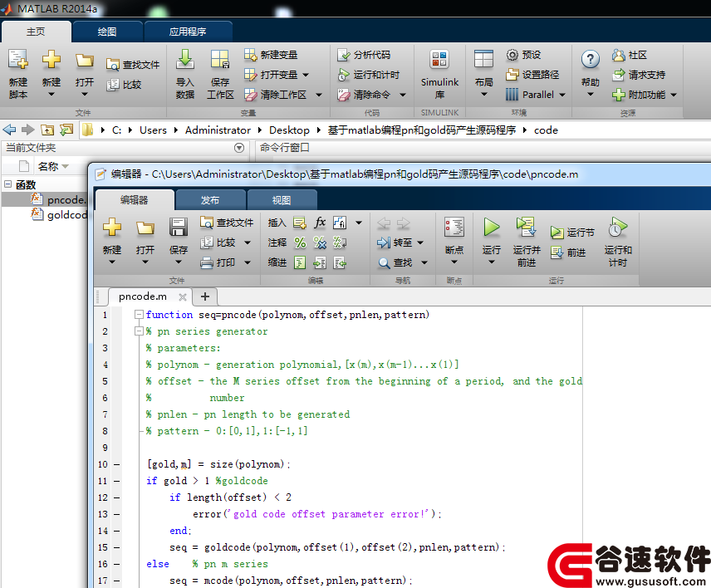This screenshot has height=588, width=711.
Task: Click the uncomment icon next to %
Action: (x=320, y=243)
